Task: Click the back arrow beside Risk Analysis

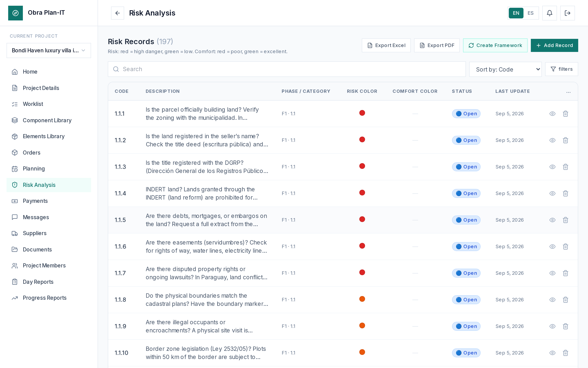Action: click(x=117, y=13)
